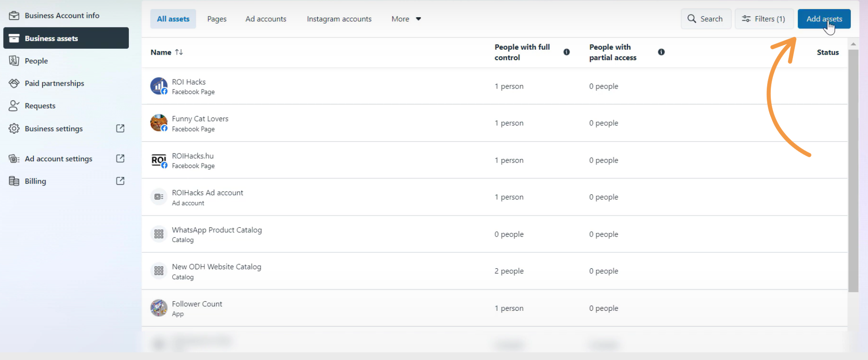The height and width of the screenshot is (360, 868).
Task: Click scrollbar up arrow of assets list
Action: [x=853, y=44]
